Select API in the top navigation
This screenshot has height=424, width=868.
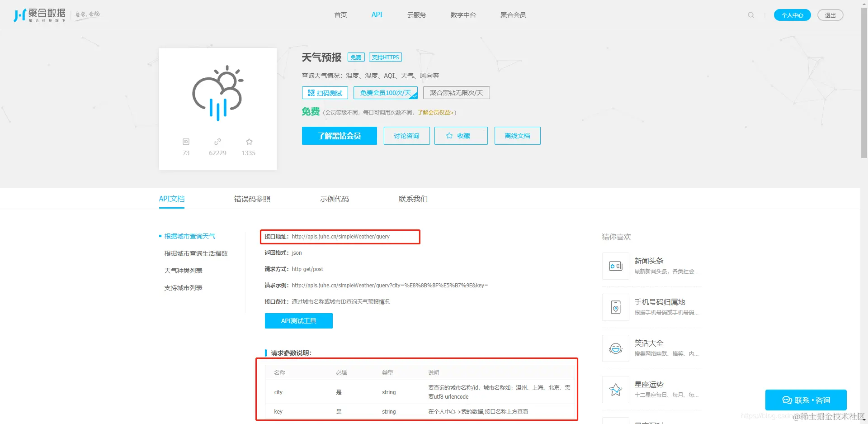[x=377, y=15]
